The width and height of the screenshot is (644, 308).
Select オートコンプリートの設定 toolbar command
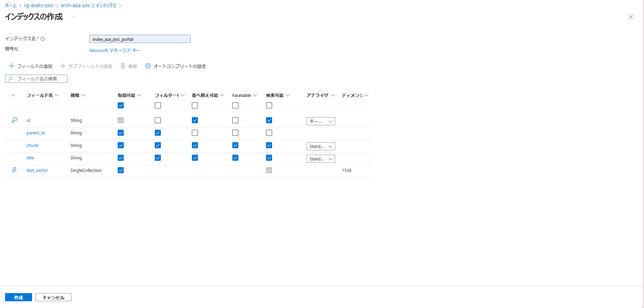[x=176, y=66]
